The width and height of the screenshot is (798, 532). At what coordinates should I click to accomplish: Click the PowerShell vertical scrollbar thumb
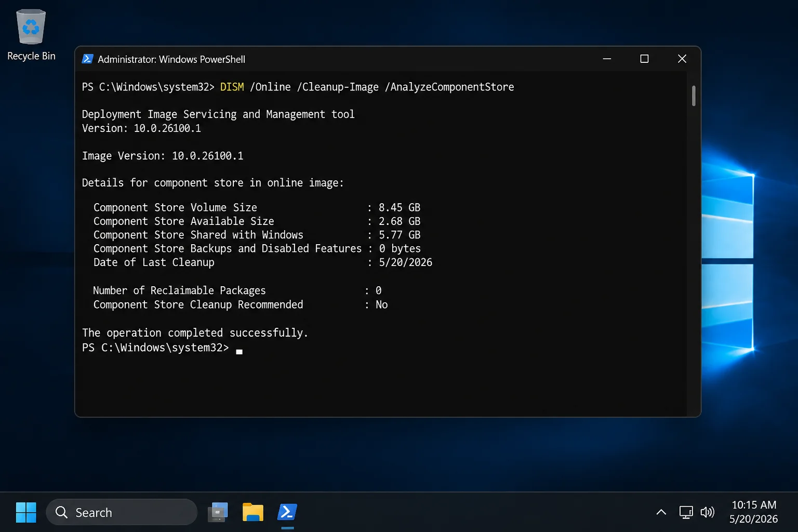[x=694, y=96]
